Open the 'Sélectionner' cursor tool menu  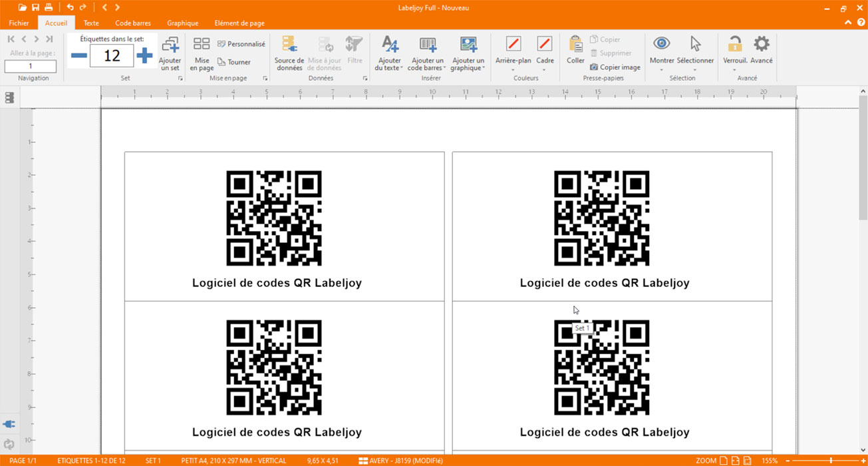695,53
